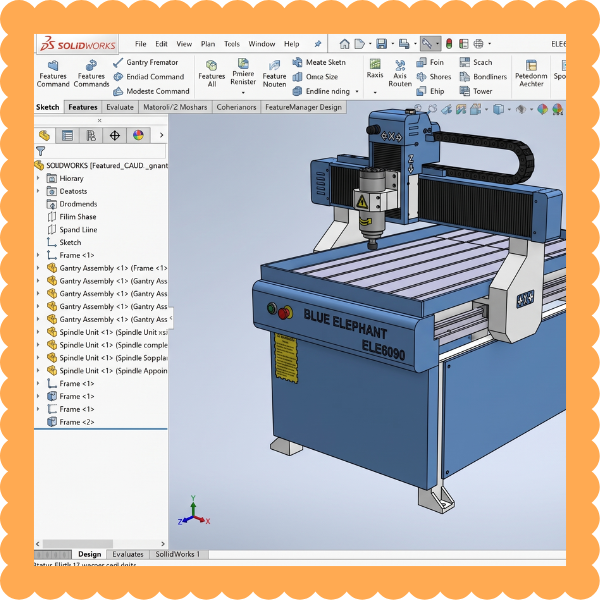Switch to the Evaluates bottom tab
Image resolution: width=600 pixels, height=600 pixels.
[x=128, y=554]
